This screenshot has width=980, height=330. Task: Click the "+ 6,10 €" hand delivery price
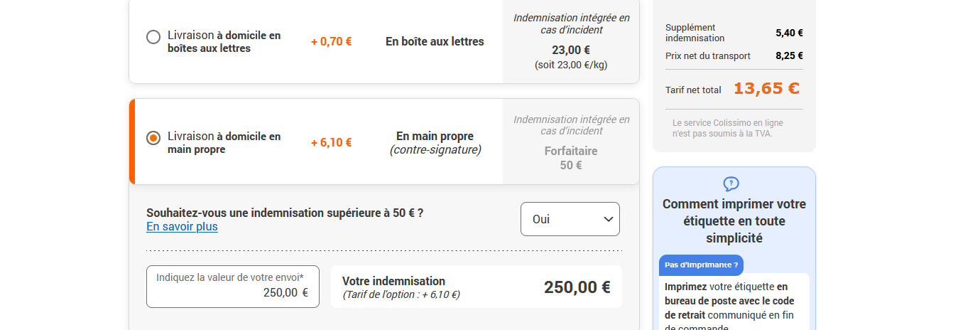tap(331, 142)
